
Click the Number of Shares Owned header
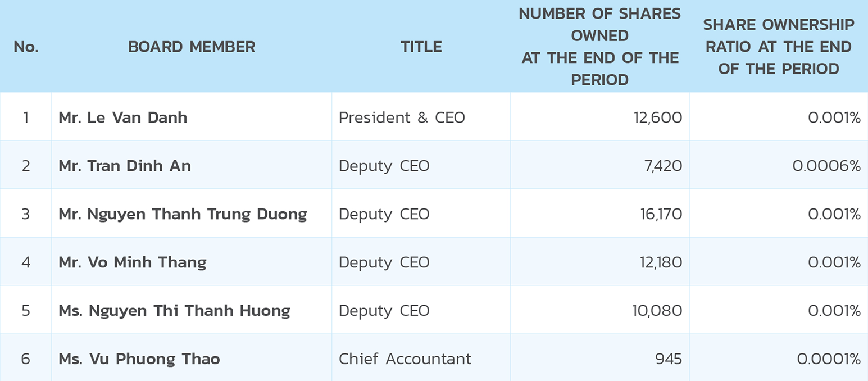(x=600, y=47)
